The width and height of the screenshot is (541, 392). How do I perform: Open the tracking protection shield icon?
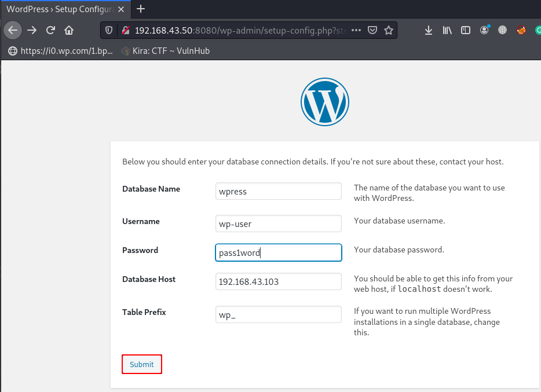109,30
